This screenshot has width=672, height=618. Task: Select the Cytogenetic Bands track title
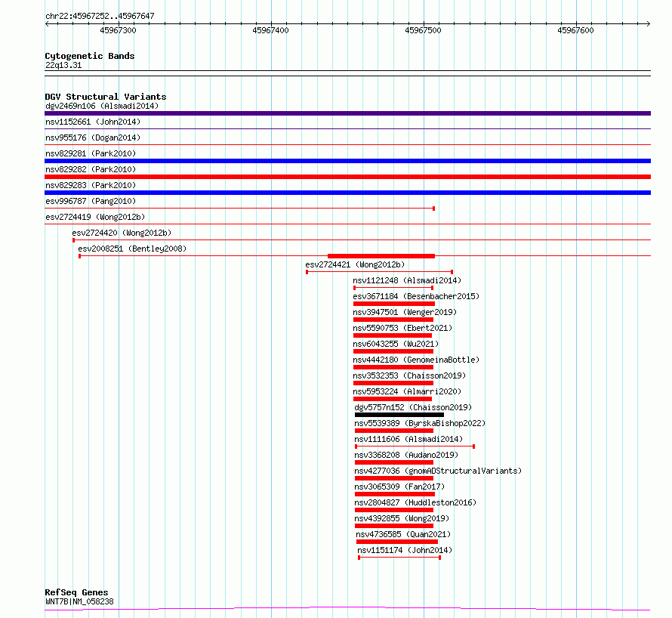(x=90, y=56)
